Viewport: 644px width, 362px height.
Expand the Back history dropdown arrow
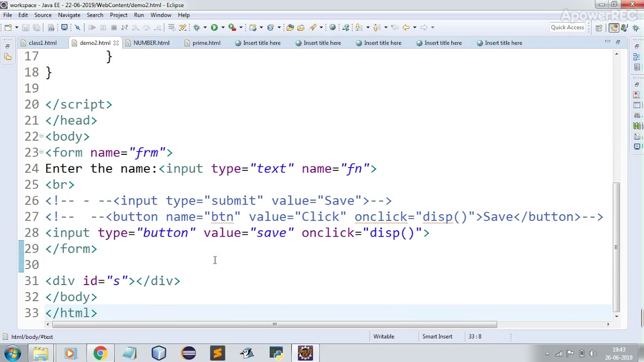pos(415,27)
